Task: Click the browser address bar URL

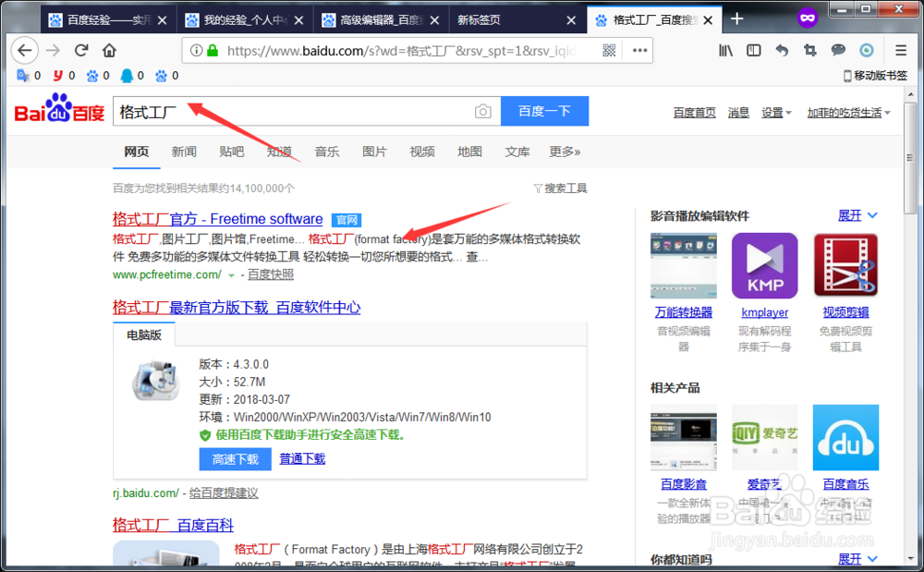Action: (401, 51)
